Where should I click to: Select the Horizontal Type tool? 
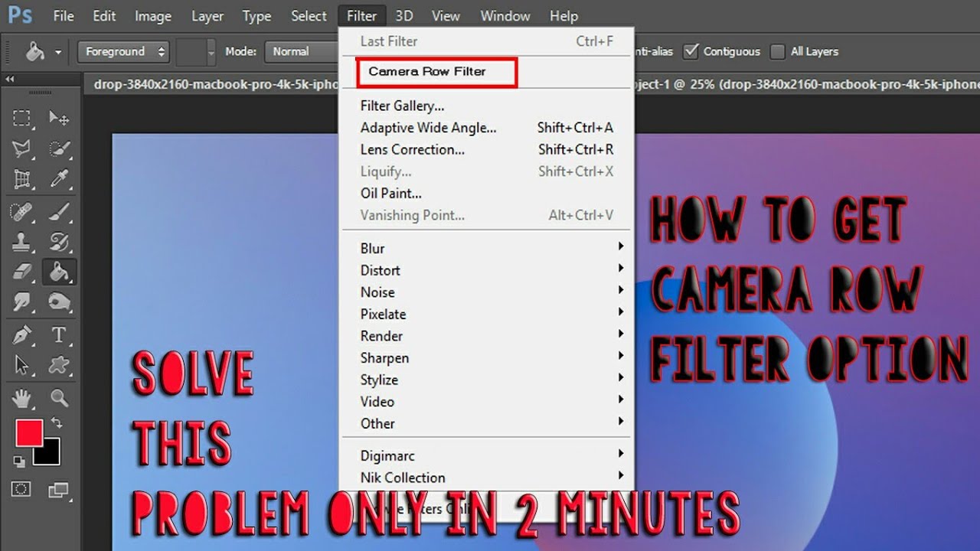tap(59, 334)
